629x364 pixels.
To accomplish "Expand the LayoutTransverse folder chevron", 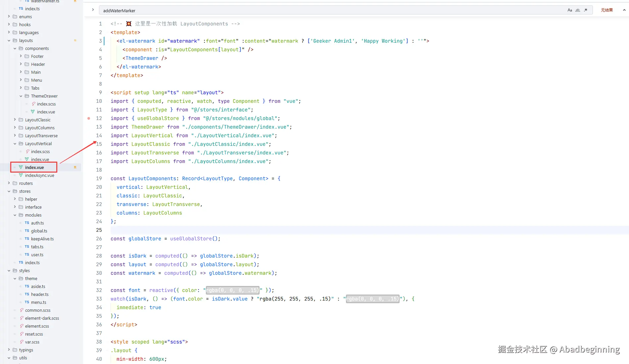I will [x=15, y=136].
